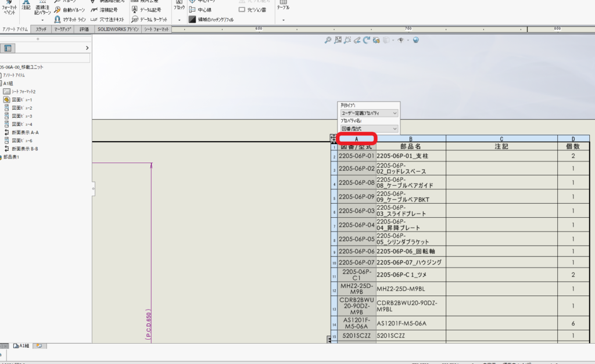Image resolution: width=595 pixels, height=364 pixels.
Task: Select 断面表示 A-A in the feature tree
Action: pos(26,132)
